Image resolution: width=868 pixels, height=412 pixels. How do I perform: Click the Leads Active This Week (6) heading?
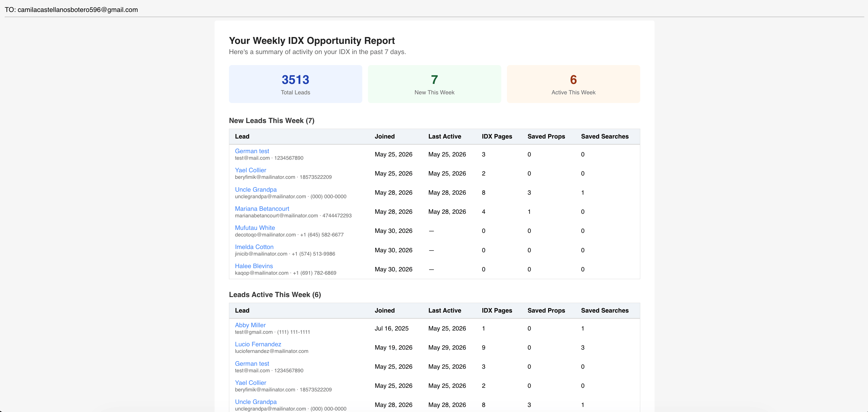275,295
